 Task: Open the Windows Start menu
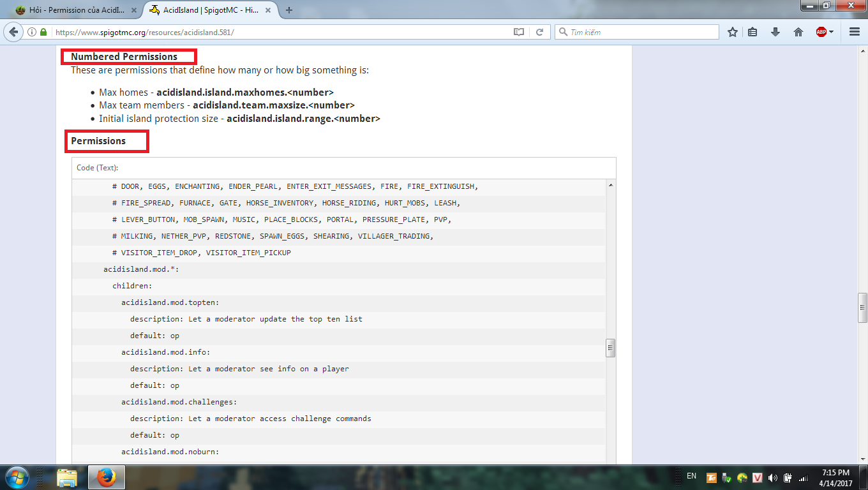(17, 477)
